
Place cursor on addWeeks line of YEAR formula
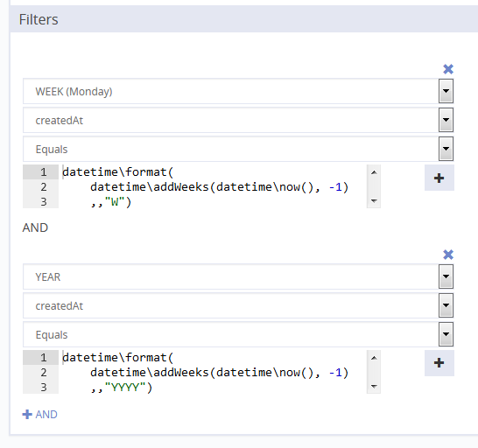coord(219,373)
